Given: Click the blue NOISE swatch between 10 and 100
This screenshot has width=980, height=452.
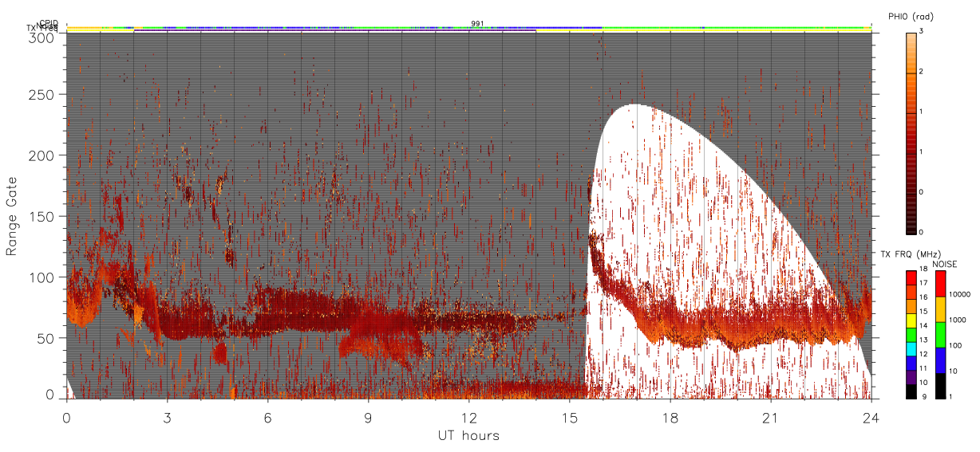Looking at the screenshot, I should pos(941,360).
